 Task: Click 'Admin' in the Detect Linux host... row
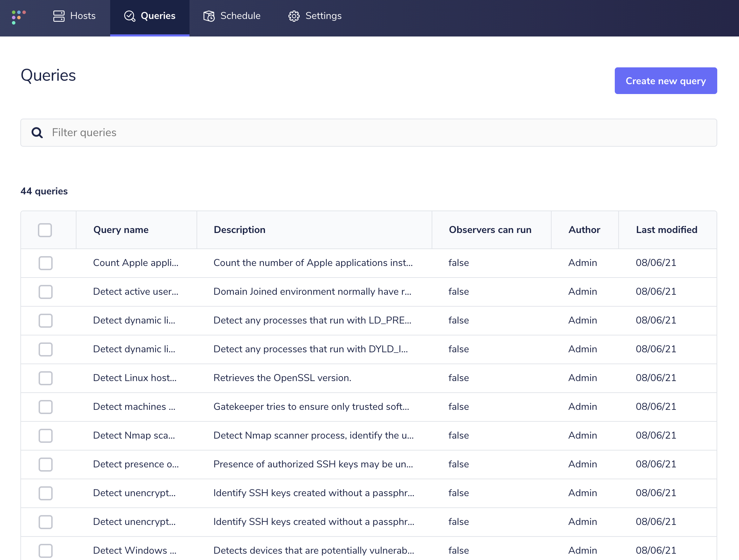[582, 378]
